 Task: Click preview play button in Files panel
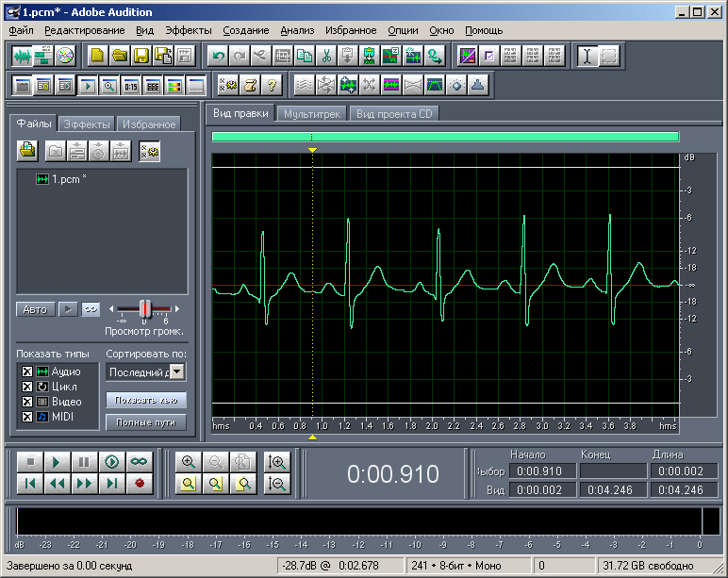pos(68,309)
